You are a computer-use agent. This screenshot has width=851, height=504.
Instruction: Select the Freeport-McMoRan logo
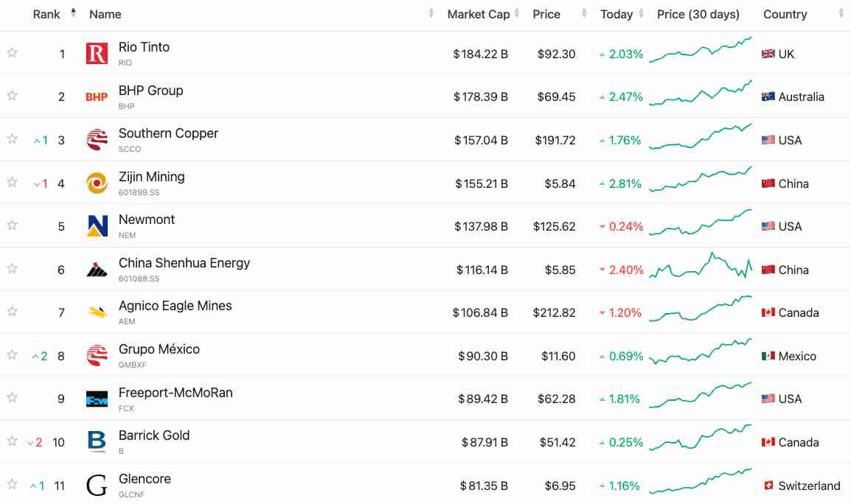97,398
